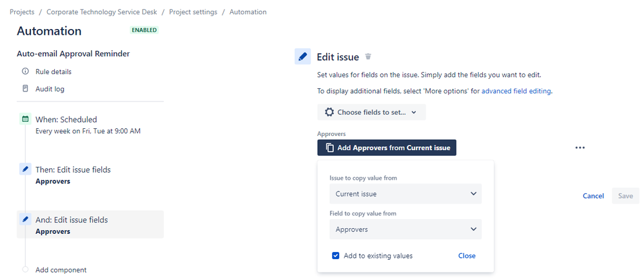Open the three-dot more options menu
Screen dimensions: 644x279
[580, 148]
